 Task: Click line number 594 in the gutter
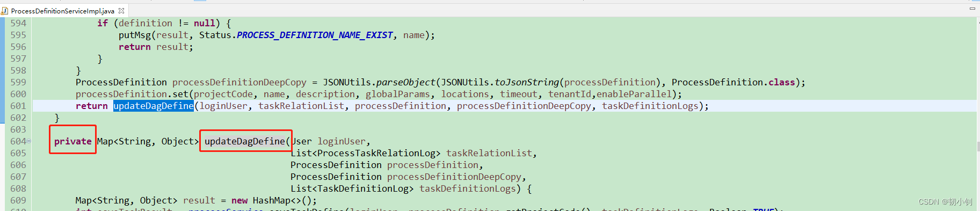(18, 23)
